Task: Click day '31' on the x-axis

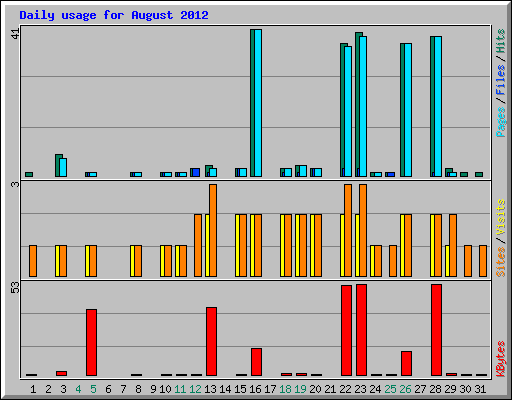Action: pyautogui.click(x=480, y=389)
